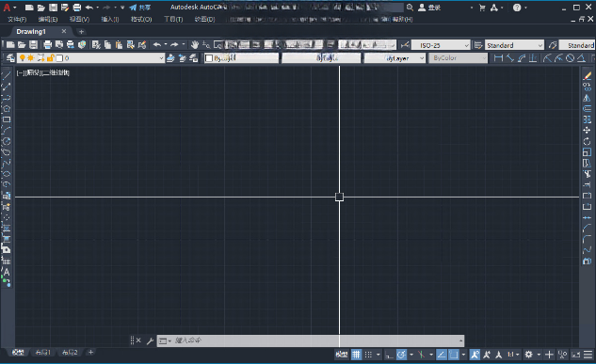The width and height of the screenshot is (596, 364).
Task: Expand the layer list dropdown
Action: 161,58
